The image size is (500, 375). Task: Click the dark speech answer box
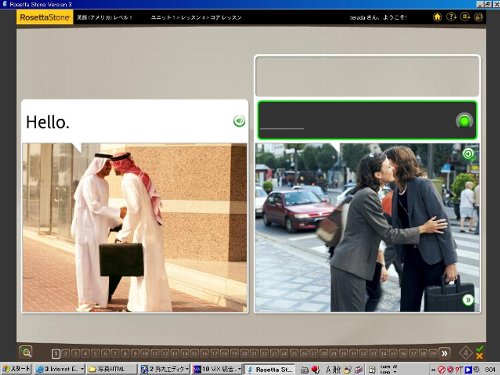point(367,120)
